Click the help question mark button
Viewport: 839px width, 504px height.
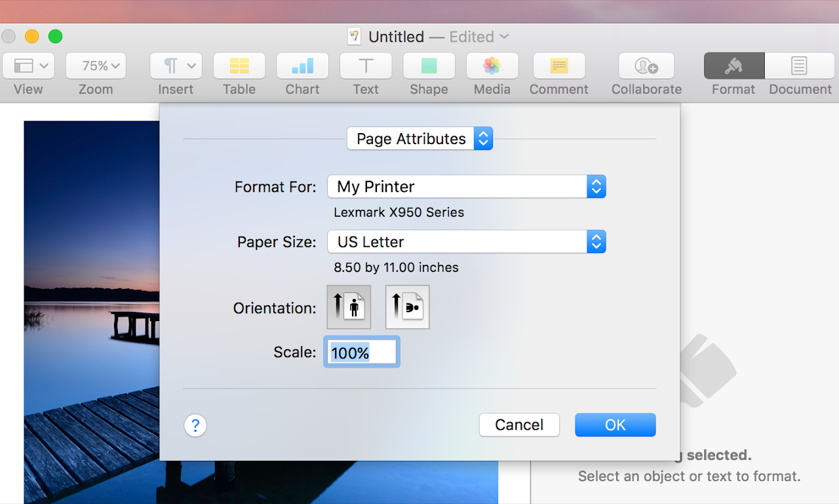coord(195,425)
